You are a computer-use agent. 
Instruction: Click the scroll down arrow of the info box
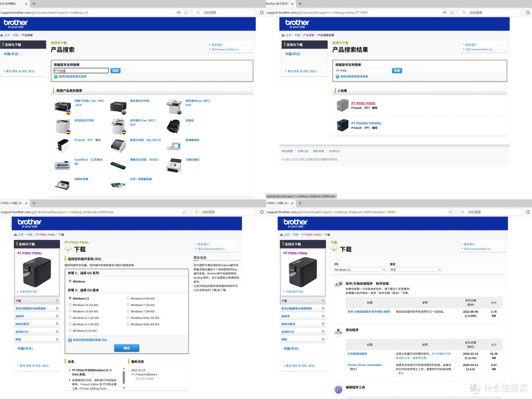tap(124, 388)
